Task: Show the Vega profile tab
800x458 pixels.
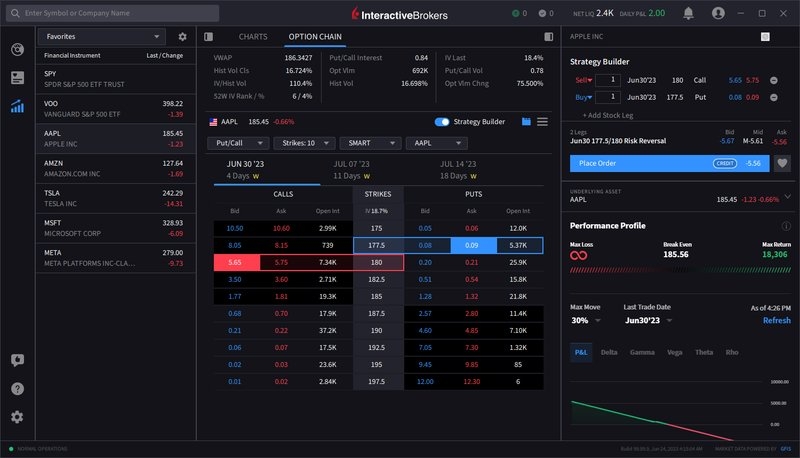Action: pos(674,352)
